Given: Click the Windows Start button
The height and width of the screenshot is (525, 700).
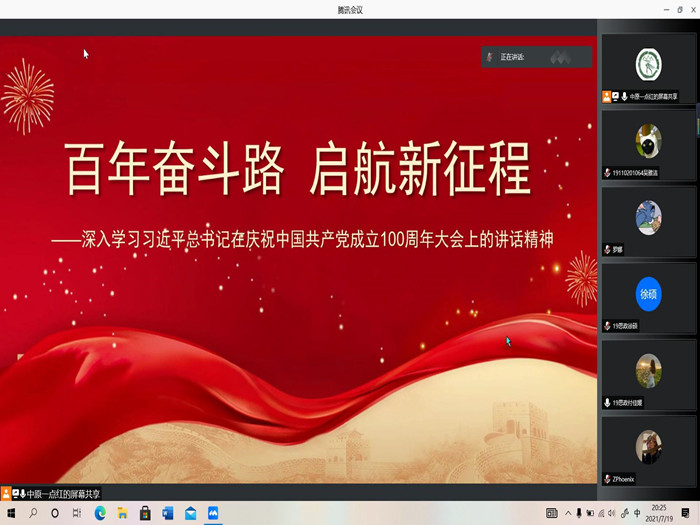Looking at the screenshot, I should pos(11,513).
